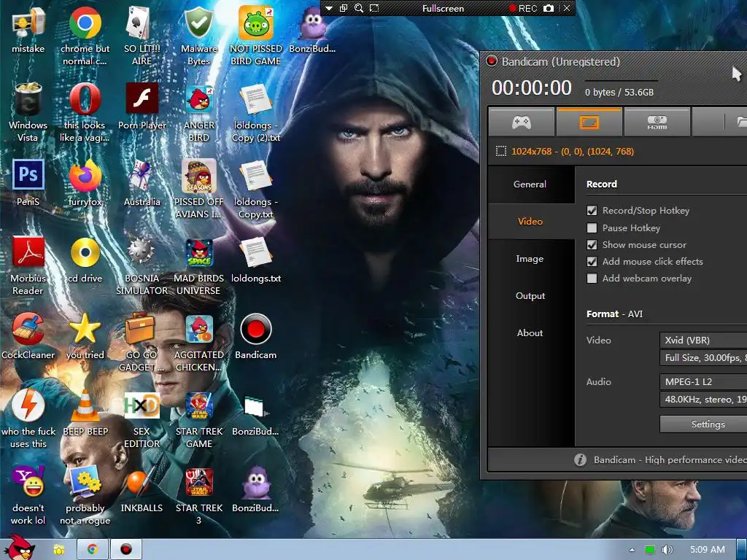Select the loldongs.txt file icon
747x560 pixels.
pyautogui.click(x=256, y=260)
